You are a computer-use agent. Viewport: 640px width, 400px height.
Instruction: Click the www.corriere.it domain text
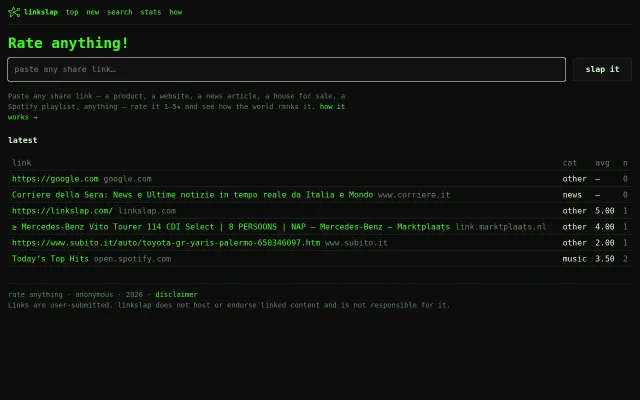tap(414, 195)
